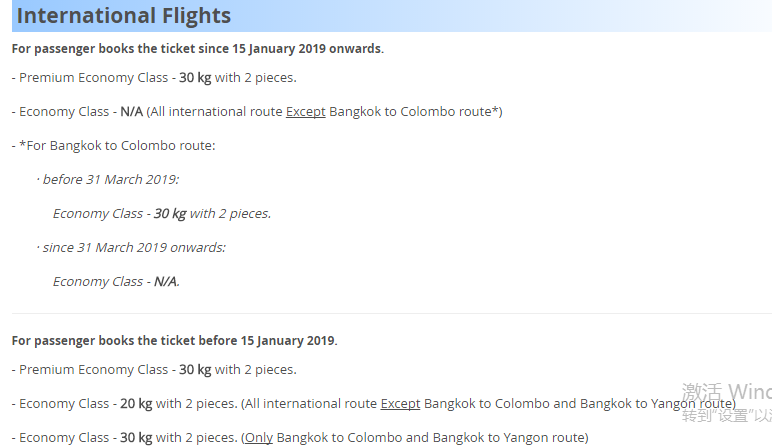772x448 pixels.
Task: Click the italic 'Economy Class - 30 kg with 2 pieces' line
Action: (162, 214)
